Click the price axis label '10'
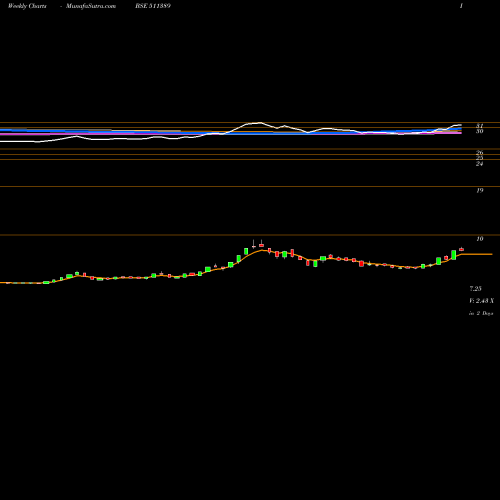This screenshot has height=500, width=500. pos(479,239)
